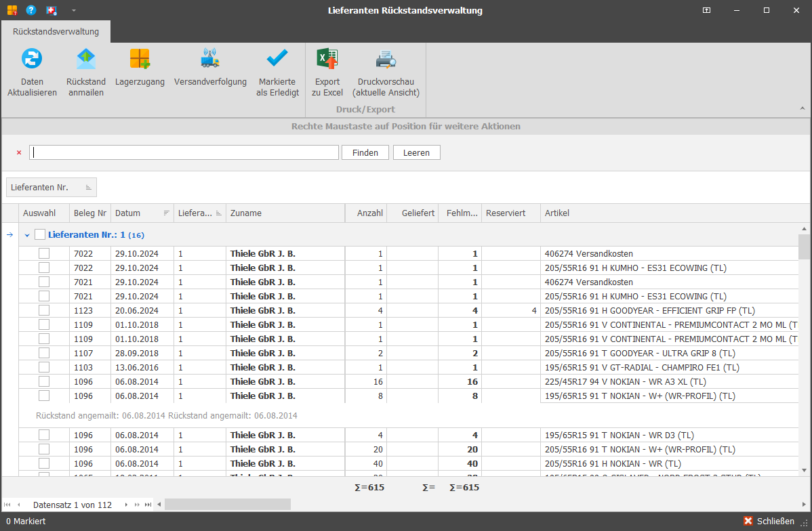Click the Reserviert column header
The width and height of the screenshot is (812, 531).
[x=510, y=213]
